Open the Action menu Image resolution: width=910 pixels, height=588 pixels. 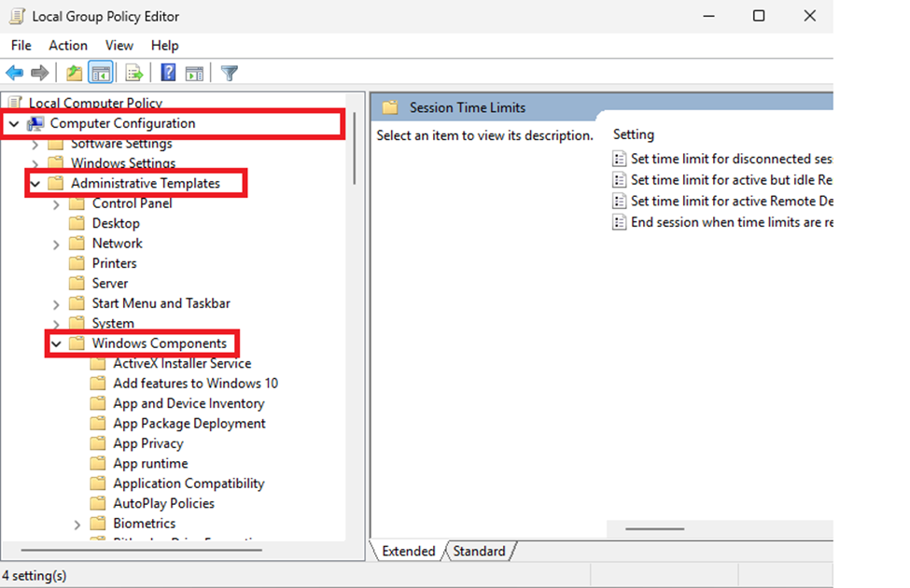pos(68,45)
